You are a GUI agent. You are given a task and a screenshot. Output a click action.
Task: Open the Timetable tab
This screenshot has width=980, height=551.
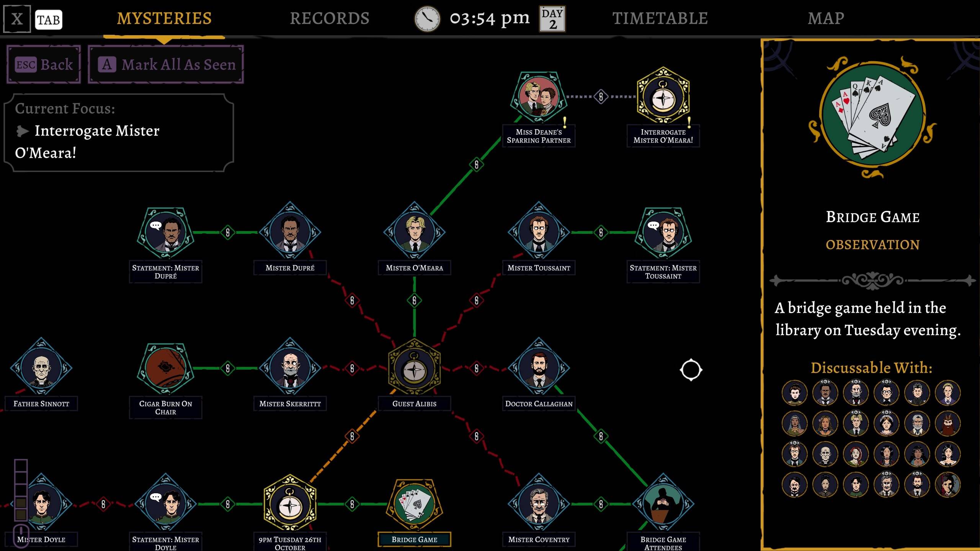660,18
